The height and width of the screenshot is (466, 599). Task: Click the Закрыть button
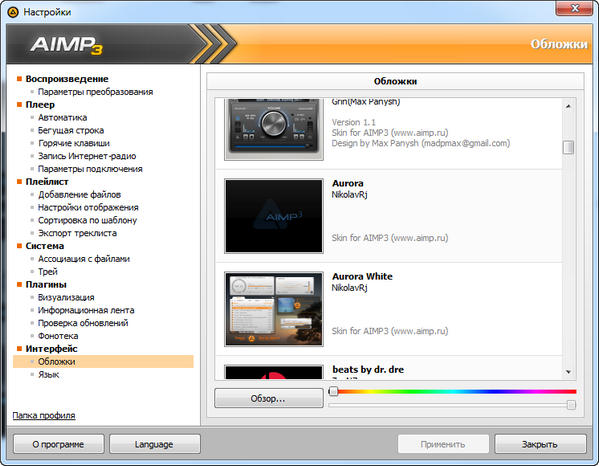[x=540, y=444]
